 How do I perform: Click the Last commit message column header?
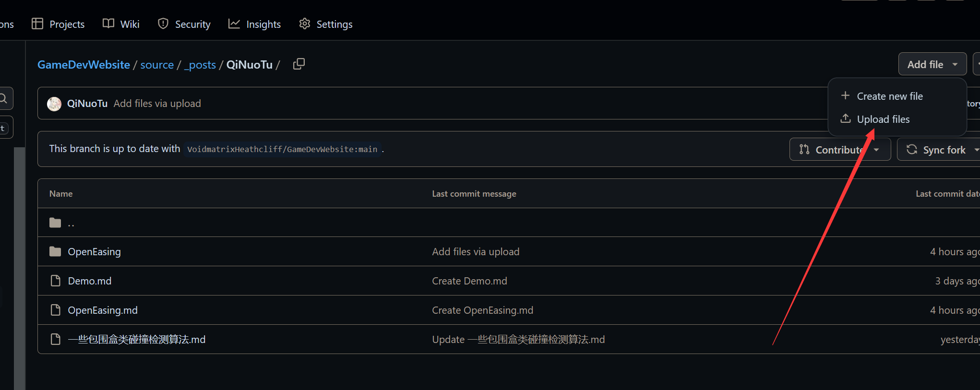[474, 193]
